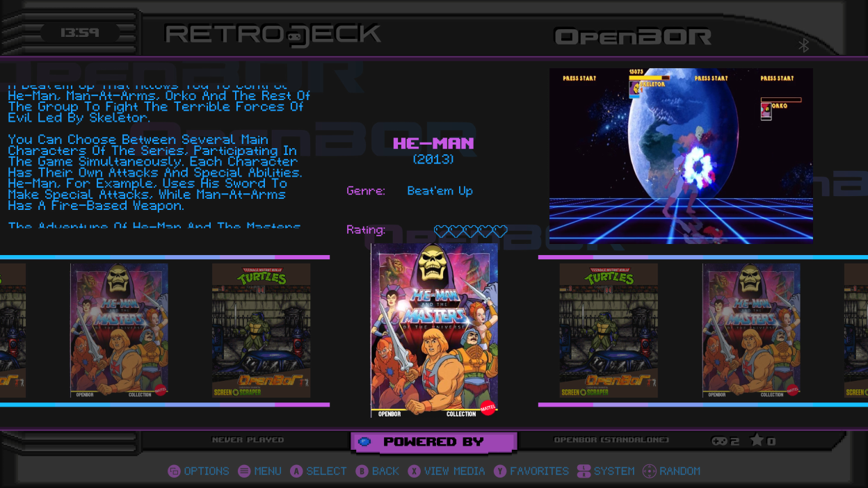Select TMNT cover right of the centered He-Man cover
The width and height of the screenshot is (868, 488).
[x=609, y=330]
